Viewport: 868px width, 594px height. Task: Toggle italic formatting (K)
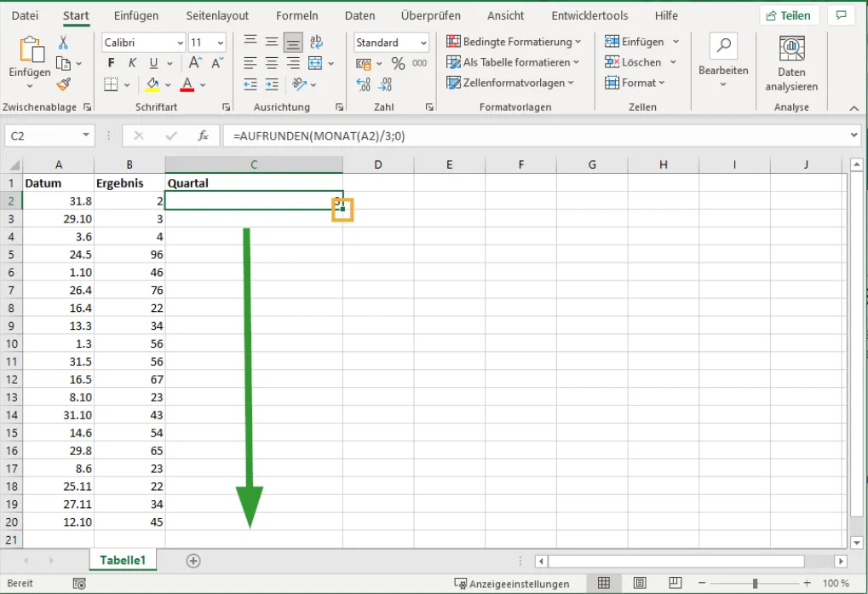(132, 63)
